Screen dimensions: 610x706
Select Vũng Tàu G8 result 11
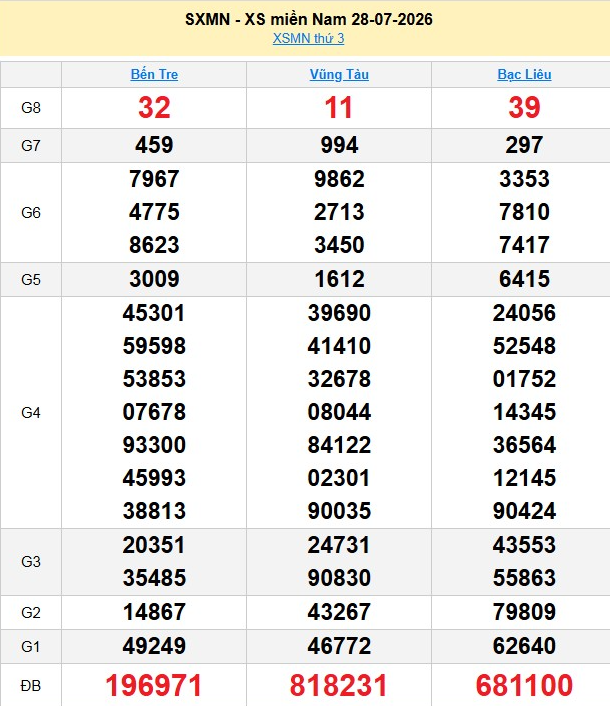click(339, 108)
